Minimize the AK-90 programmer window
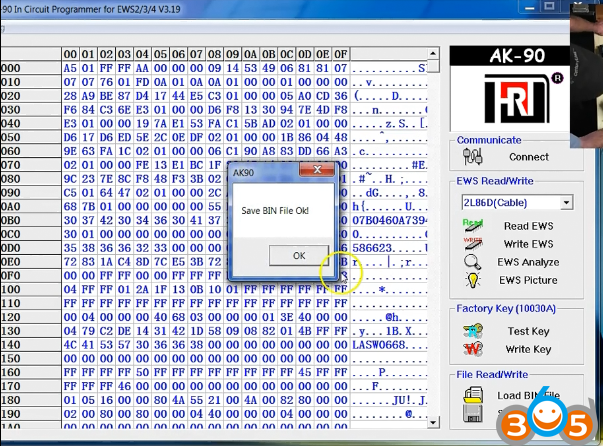 coord(530,7)
